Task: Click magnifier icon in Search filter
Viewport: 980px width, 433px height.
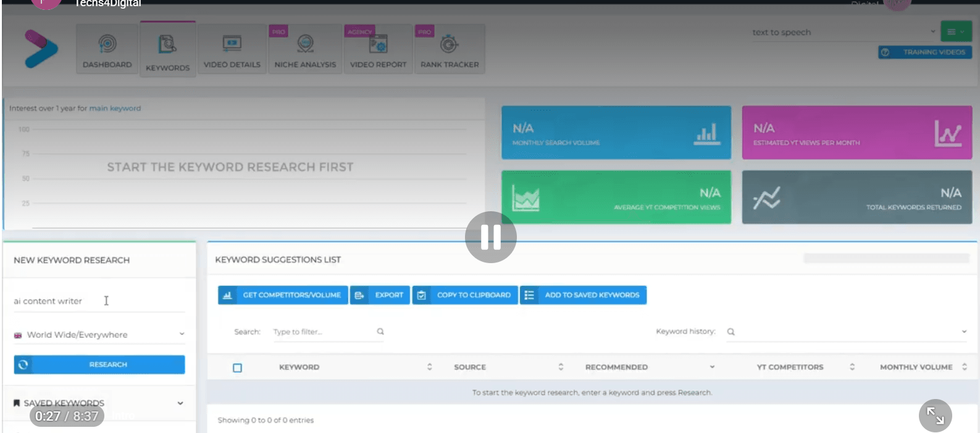Action: click(380, 332)
